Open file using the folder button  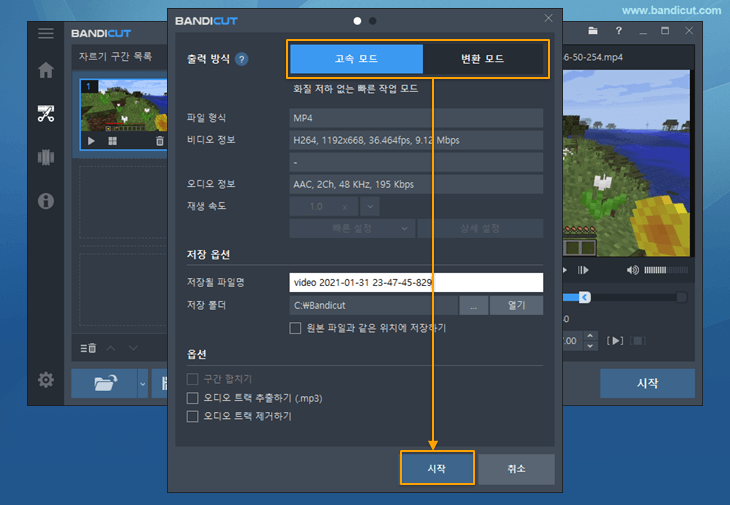tap(105, 383)
